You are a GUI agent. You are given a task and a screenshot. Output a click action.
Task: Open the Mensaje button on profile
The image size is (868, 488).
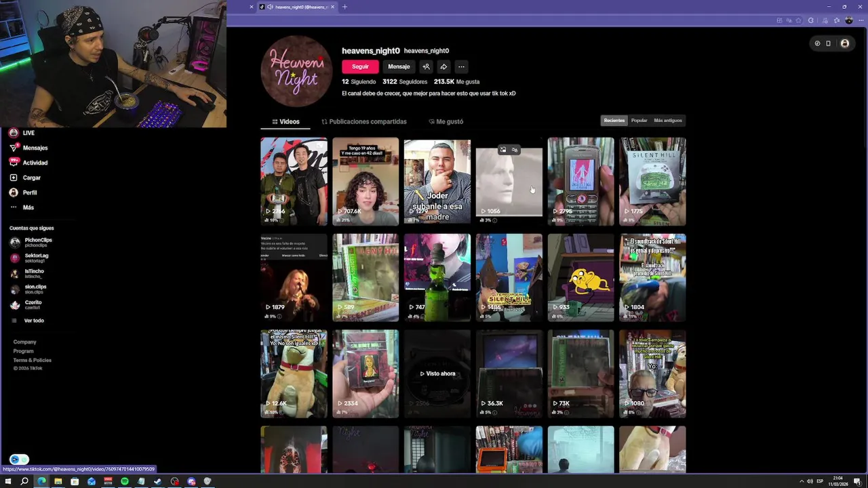[x=399, y=66]
